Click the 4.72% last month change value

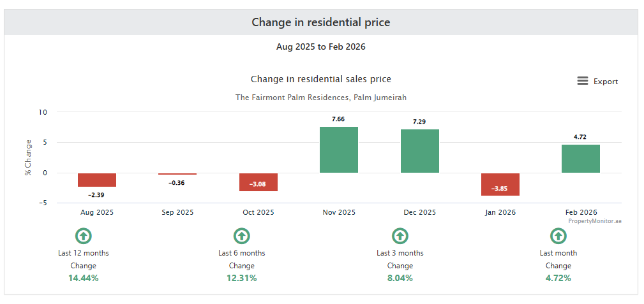(x=558, y=278)
